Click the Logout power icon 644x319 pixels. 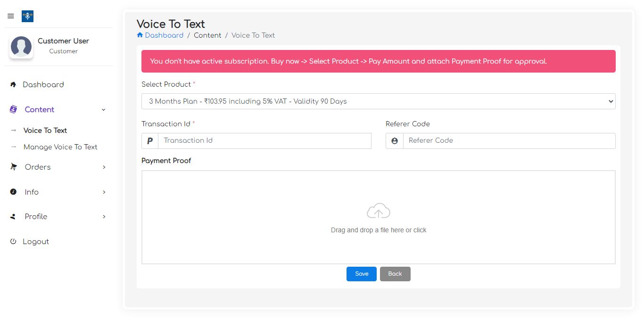pyautogui.click(x=13, y=242)
